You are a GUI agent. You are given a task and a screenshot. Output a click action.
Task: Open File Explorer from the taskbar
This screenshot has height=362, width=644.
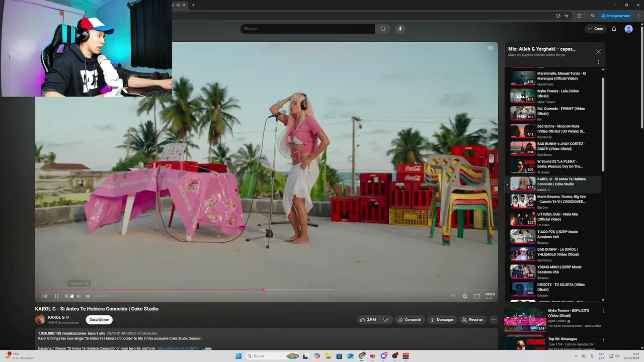329,356
